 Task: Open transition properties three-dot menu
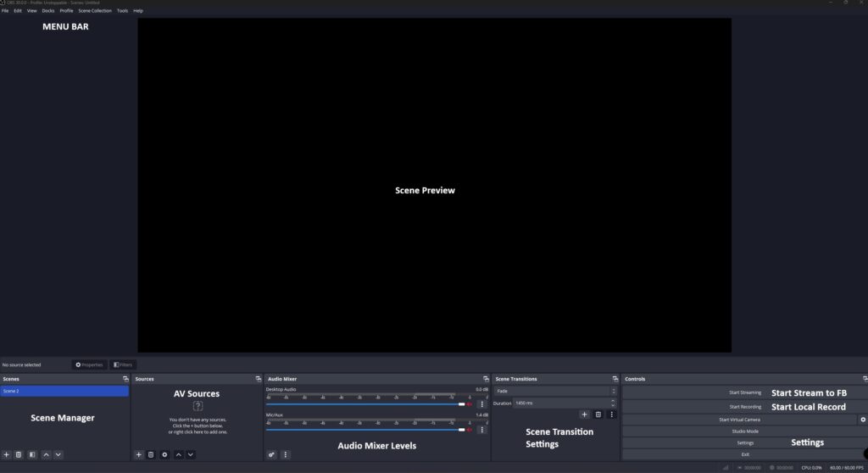tap(612, 415)
